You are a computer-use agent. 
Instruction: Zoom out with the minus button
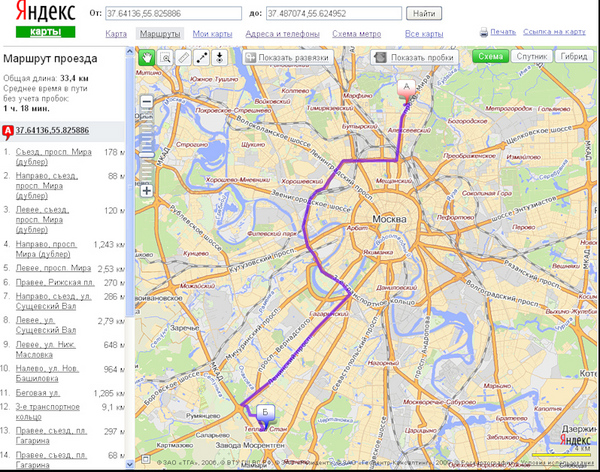tap(147, 102)
